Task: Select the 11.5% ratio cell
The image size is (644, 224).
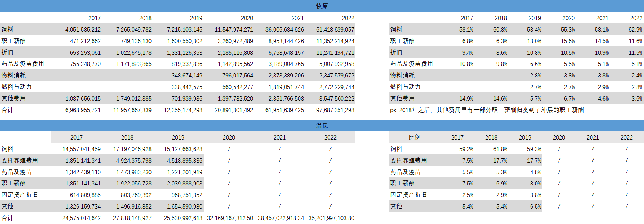Action: pyautogui.click(x=636, y=53)
